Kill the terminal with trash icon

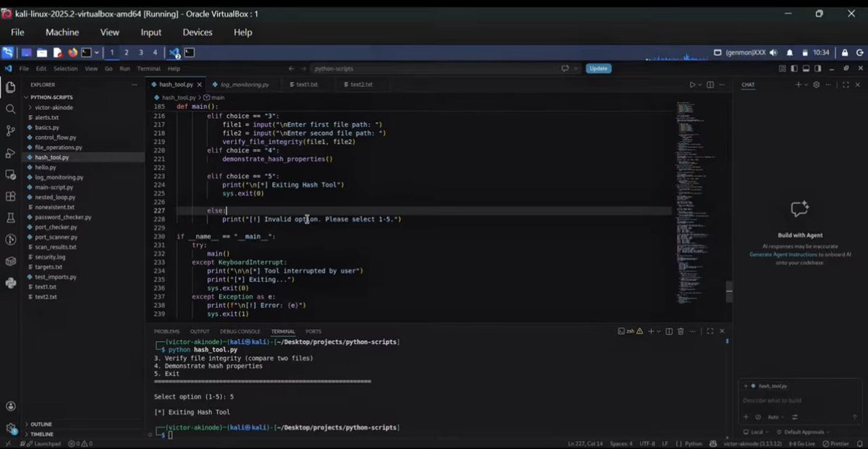coord(681,331)
